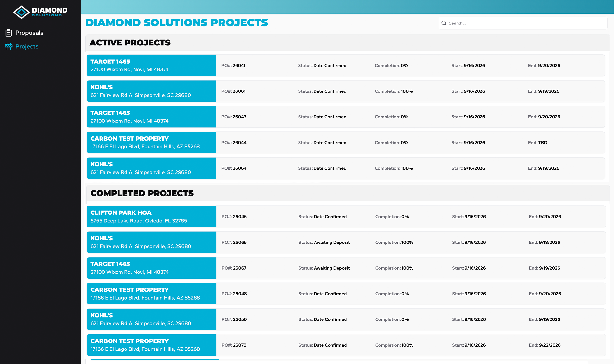Click Completion 100% on PO 26070 row

coord(394,345)
